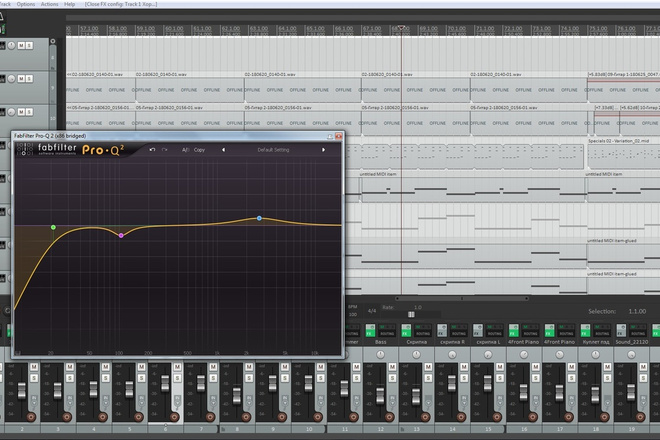This screenshot has height=440, width=660.
Task: Solo mixer channel 12 Bass
Action: [x=392, y=378]
